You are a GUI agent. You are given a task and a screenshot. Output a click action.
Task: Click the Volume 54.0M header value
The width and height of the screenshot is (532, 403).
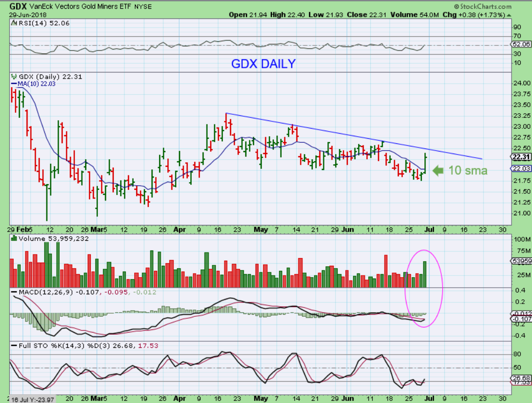(x=415, y=15)
